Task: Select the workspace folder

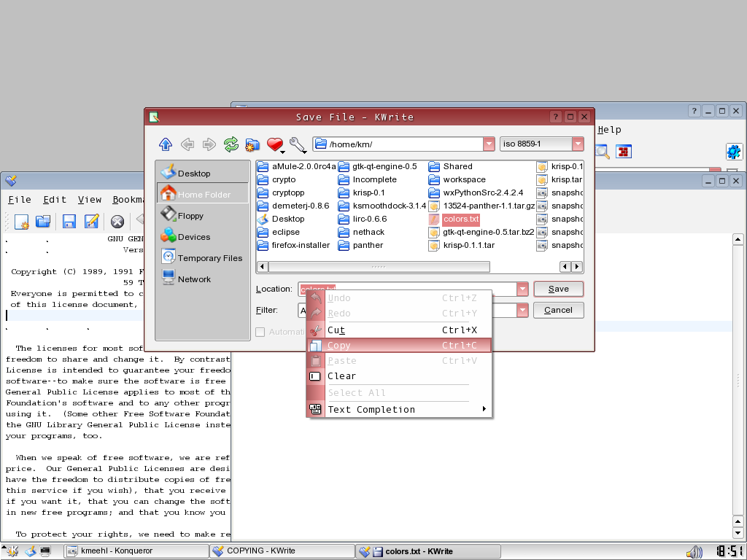Action: [457, 179]
